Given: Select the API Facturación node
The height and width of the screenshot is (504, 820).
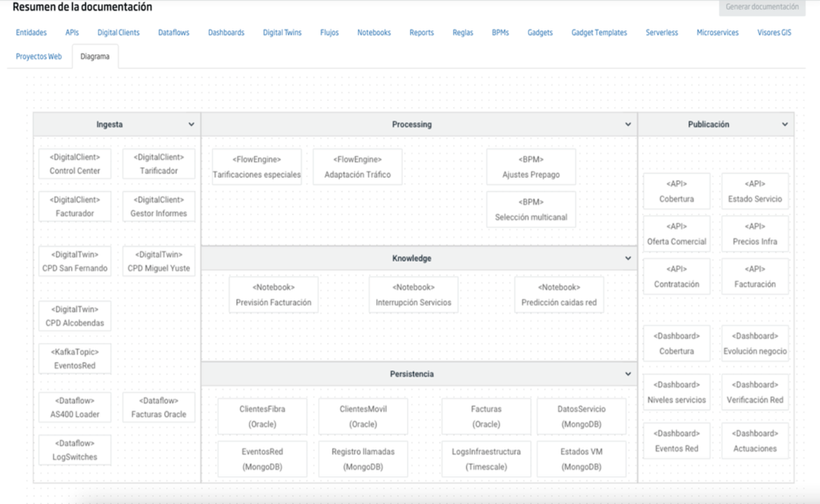Looking at the screenshot, I should click(x=755, y=276).
